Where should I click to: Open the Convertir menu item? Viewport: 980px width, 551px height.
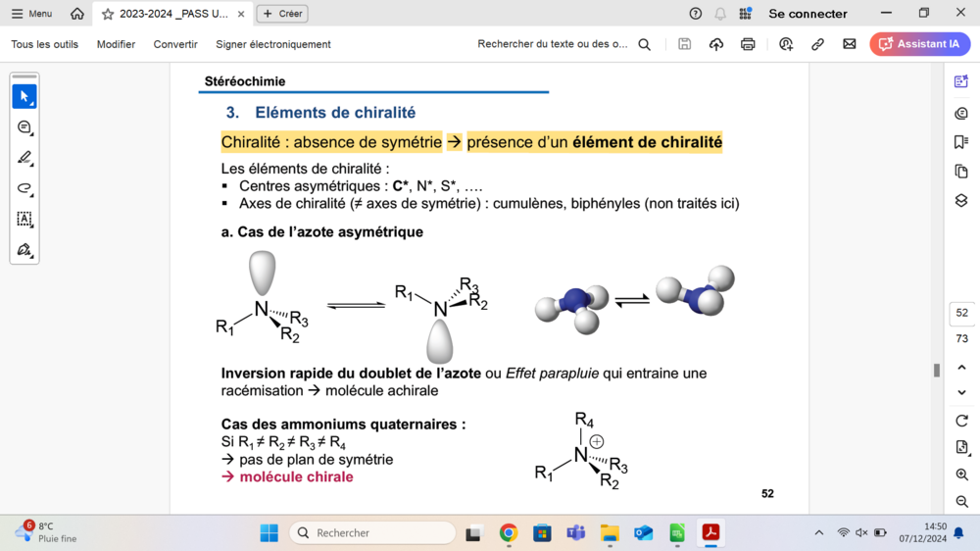coord(175,44)
